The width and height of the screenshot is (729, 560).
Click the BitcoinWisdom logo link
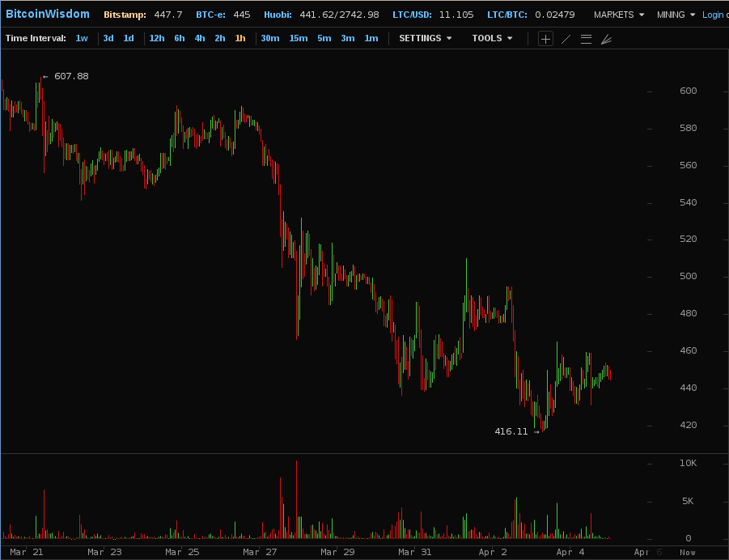click(48, 14)
